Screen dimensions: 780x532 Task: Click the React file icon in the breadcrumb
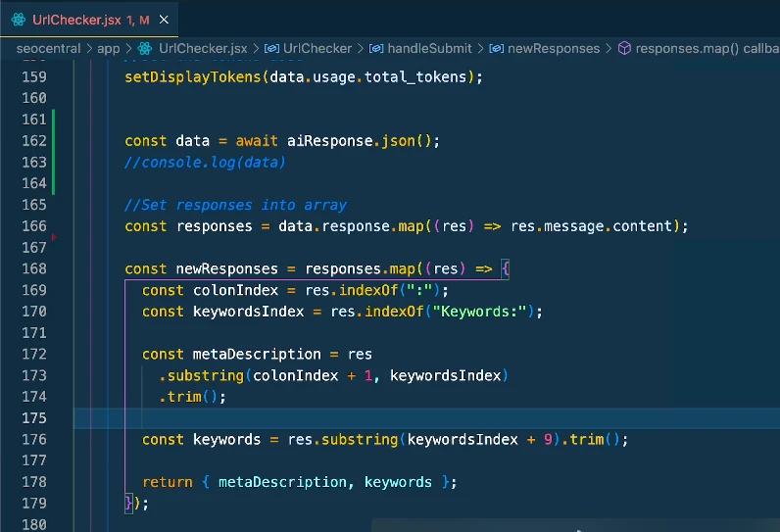point(144,48)
